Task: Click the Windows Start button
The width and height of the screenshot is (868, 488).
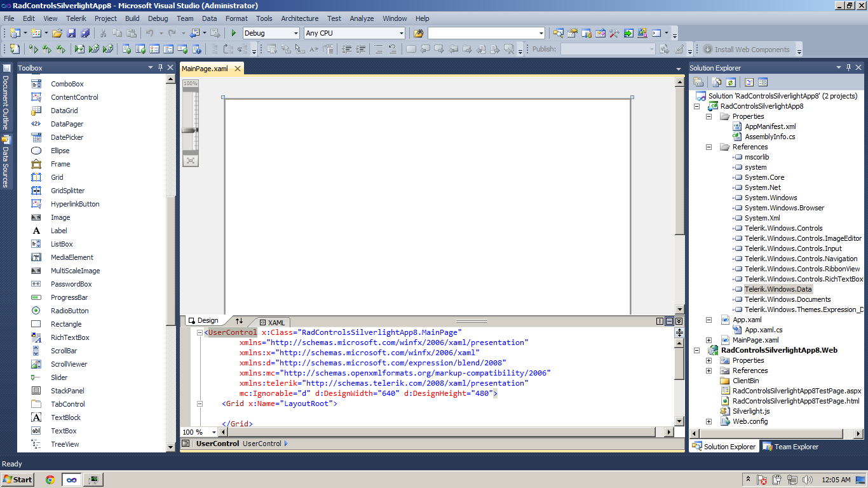Action: (18, 480)
